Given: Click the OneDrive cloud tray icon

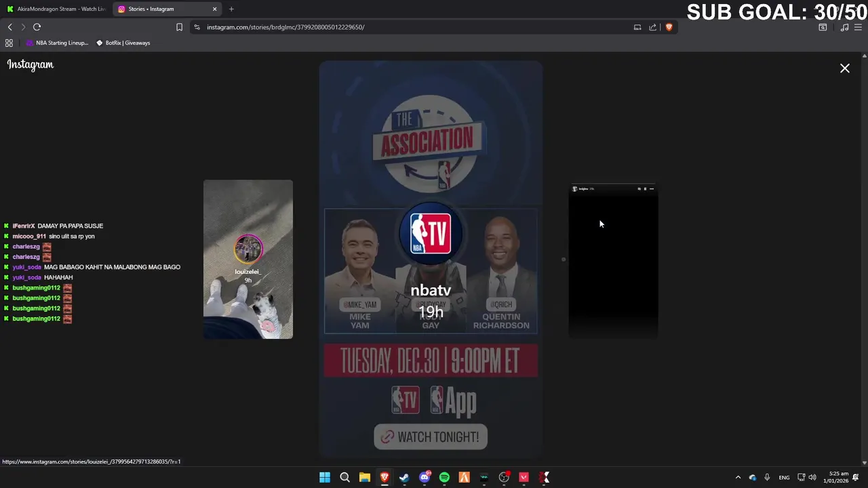Looking at the screenshot, I should [x=753, y=477].
